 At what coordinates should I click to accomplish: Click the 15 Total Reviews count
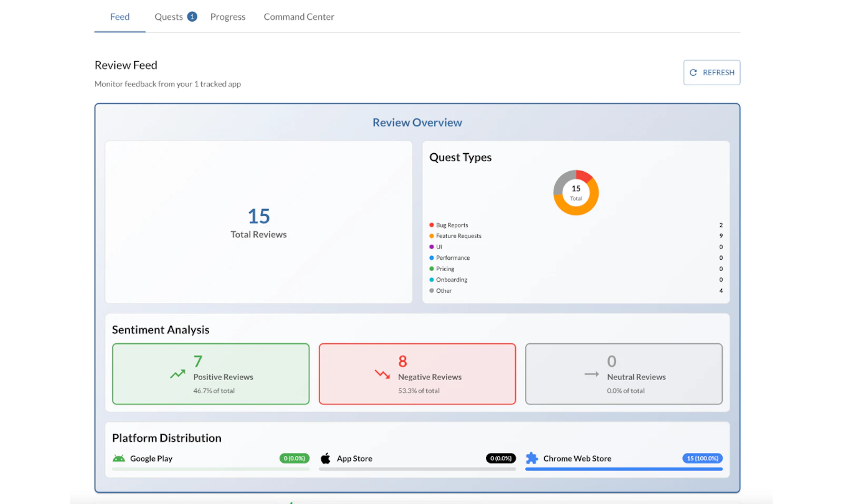point(259,216)
